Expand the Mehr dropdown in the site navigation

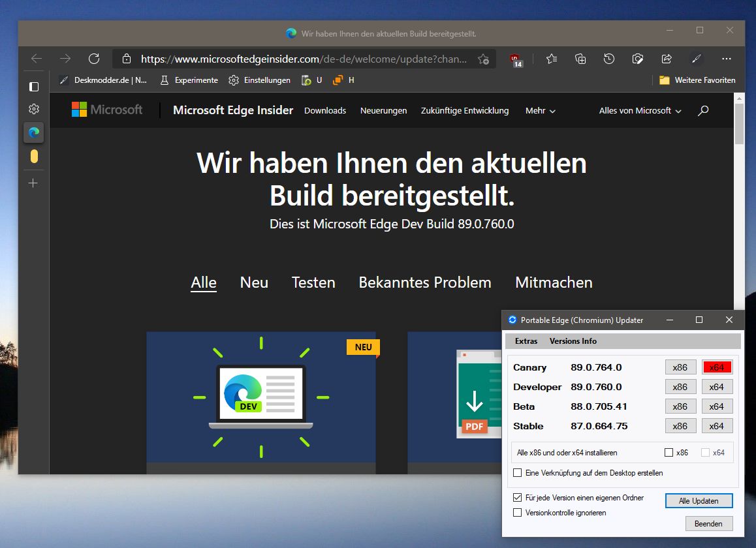point(541,110)
